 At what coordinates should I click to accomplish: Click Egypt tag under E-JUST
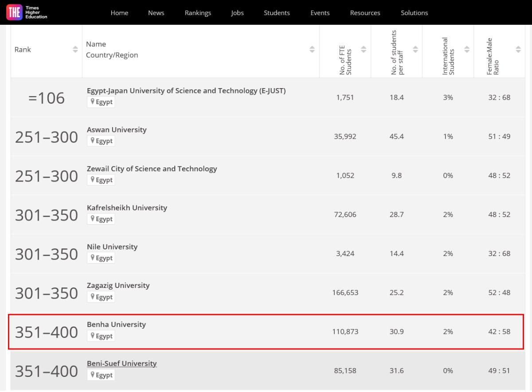(101, 102)
